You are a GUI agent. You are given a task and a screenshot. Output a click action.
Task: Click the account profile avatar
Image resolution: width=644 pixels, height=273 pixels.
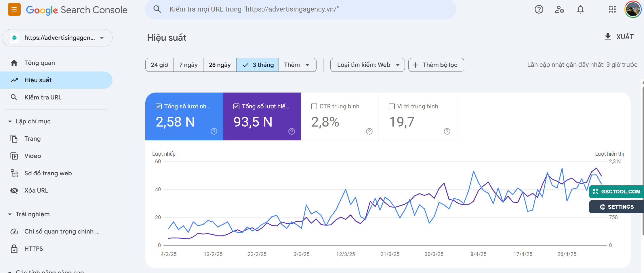tap(632, 10)
